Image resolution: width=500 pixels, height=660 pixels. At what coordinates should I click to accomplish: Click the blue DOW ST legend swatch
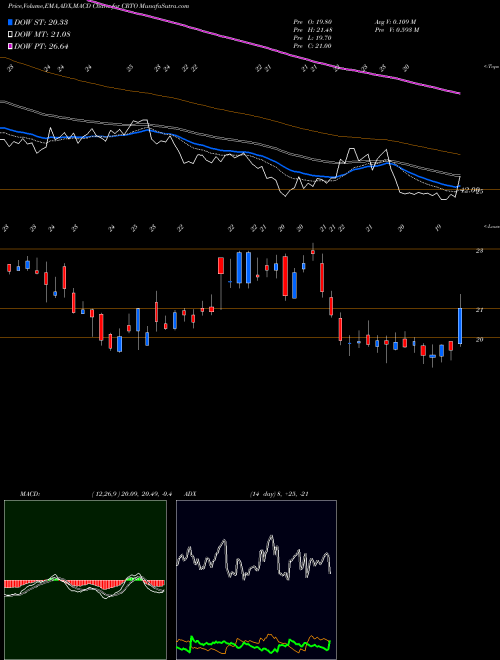(x=10, y=22)
